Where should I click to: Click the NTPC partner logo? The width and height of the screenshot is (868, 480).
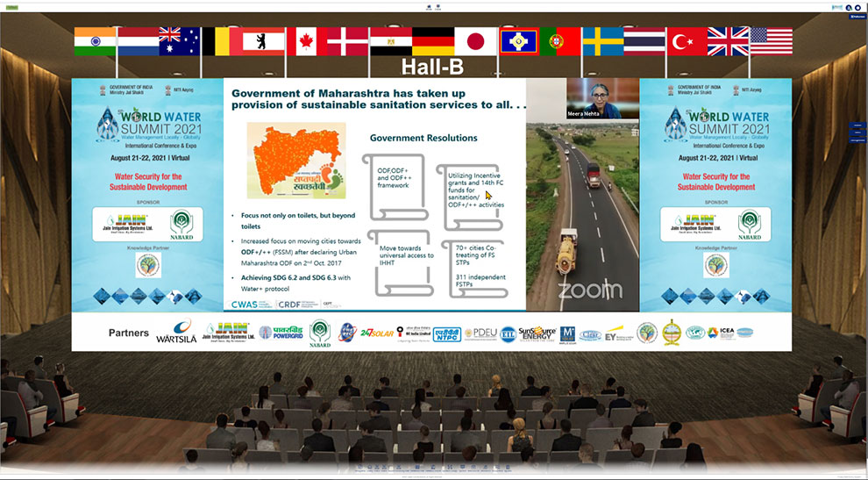click(447, 333)
